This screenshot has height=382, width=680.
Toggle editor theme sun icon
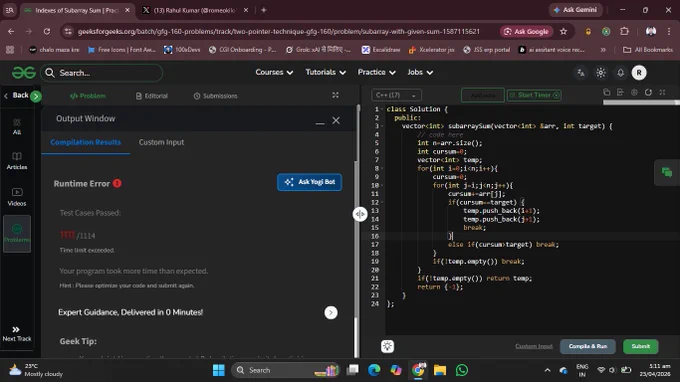(387, 346)
